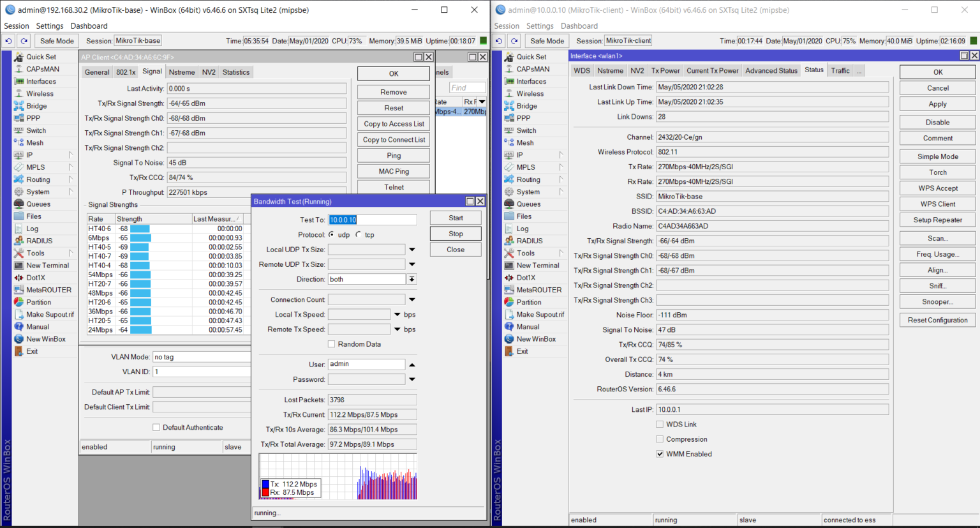The image size is (980, 528).
Task: Click Setup Repeater button
Action: coord(937,220)
